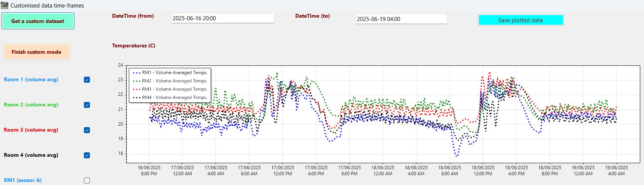Focus the DateTime (to) input field
The width and height of the screenshot is (644, 185).
tap(401, 19)
